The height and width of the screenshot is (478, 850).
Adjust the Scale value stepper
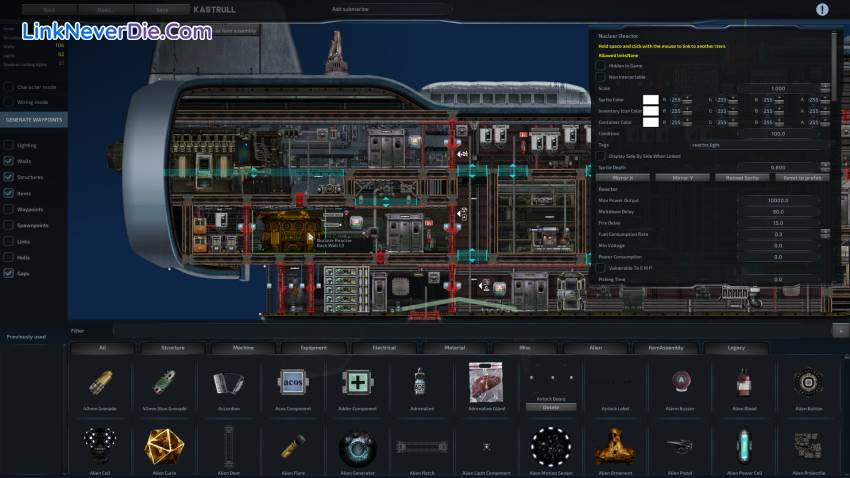pyautogui.click(x=825, y=88)
